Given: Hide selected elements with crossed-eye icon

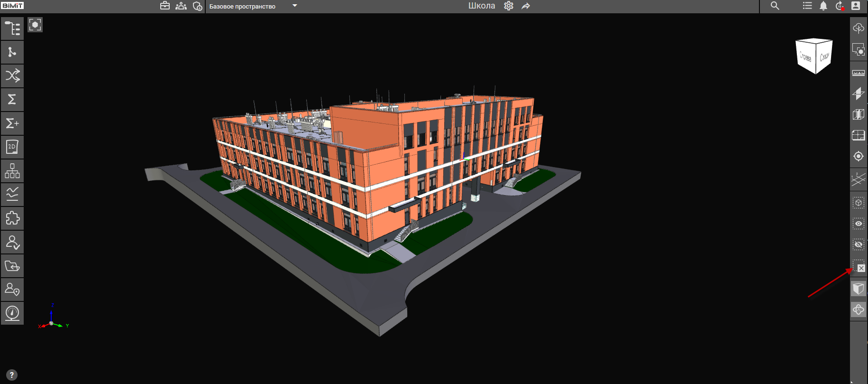Looking at the screenshot, I should click(859, 244).
